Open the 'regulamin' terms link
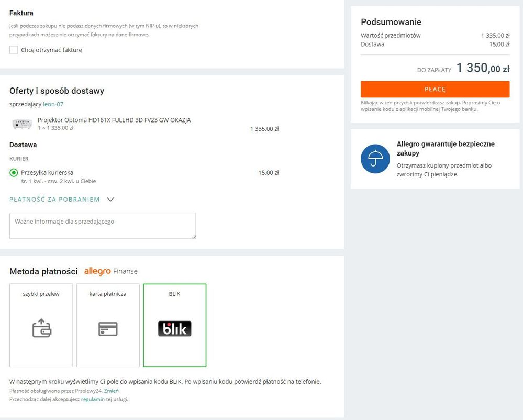 pos(93,399)
